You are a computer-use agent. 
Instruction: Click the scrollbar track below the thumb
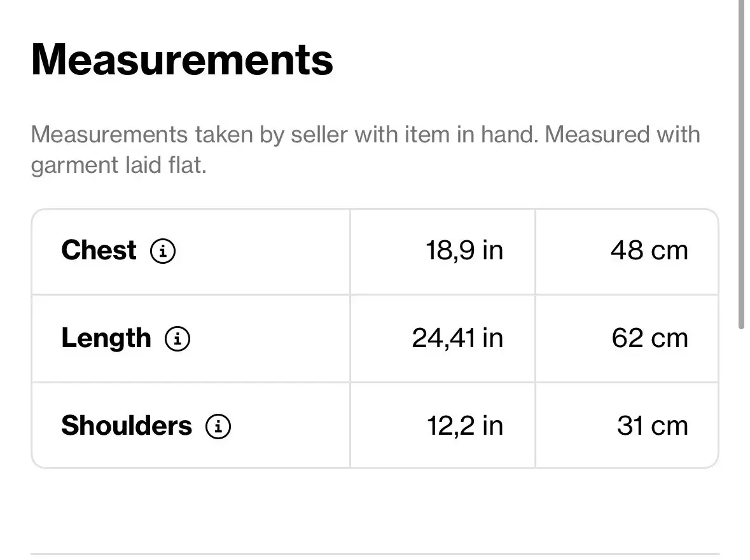(741, 444)
